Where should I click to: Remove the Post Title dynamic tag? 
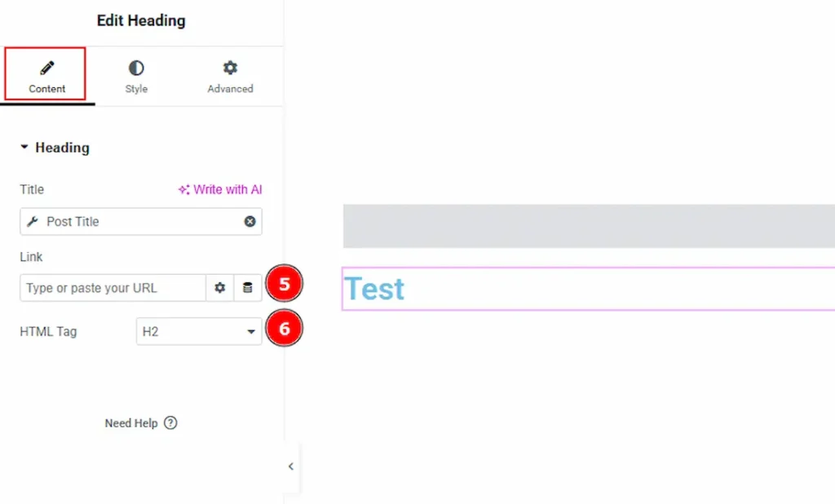250,221
